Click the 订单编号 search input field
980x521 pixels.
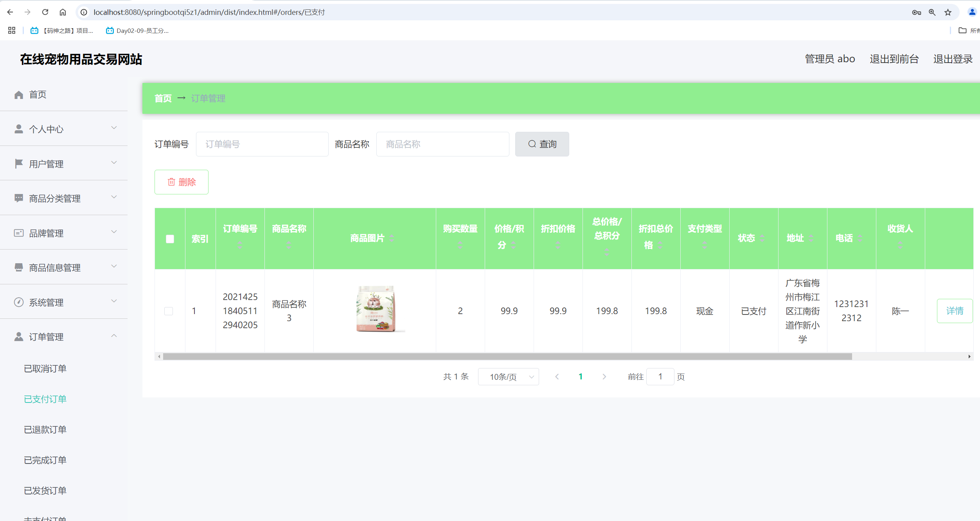(262, 144)
